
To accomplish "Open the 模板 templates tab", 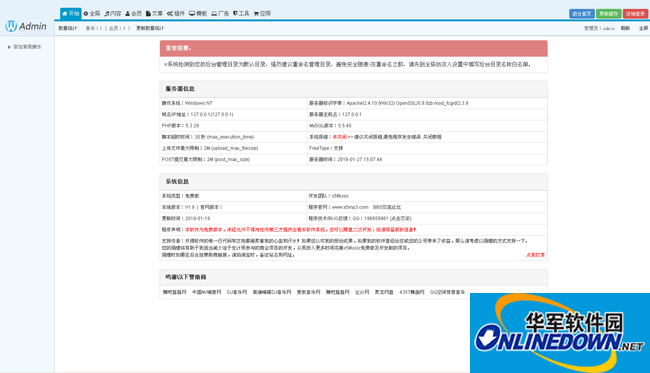I will click(198, 14).
